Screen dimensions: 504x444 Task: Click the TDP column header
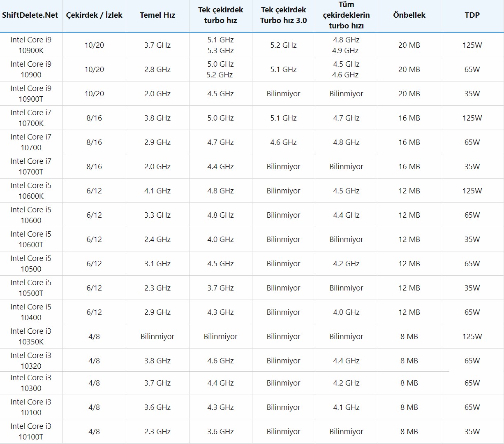(x=472, y=15)
